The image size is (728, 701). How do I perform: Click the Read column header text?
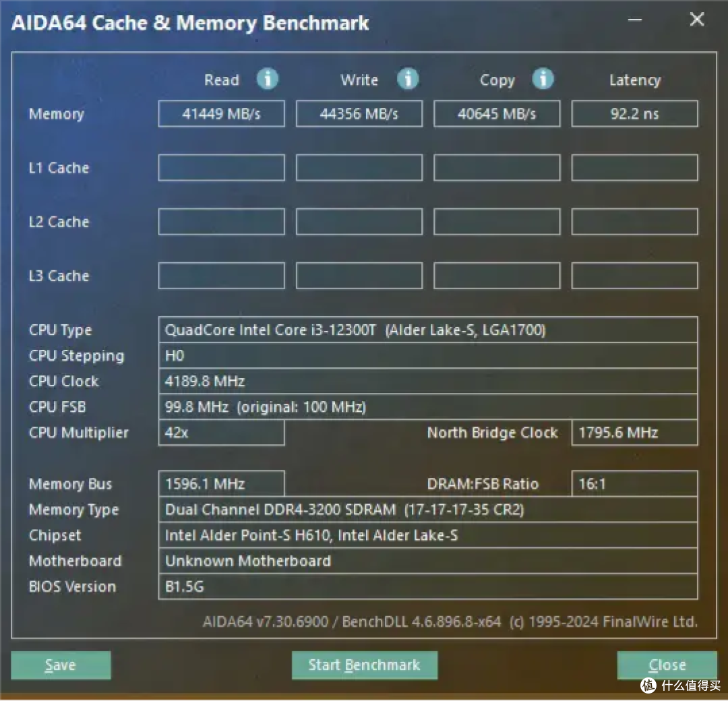(x=222, y=80)
